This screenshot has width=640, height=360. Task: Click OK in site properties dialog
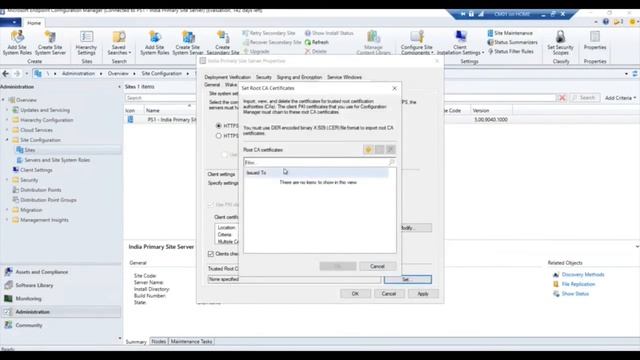tap(356, 294)
